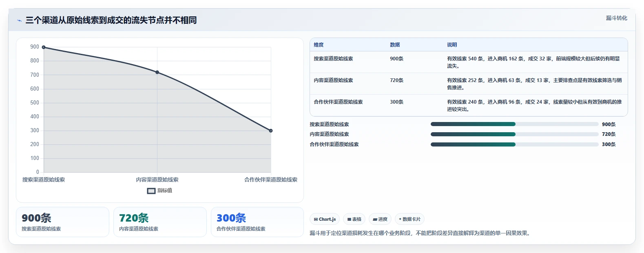Click the 进度 badge
The image size is (644, 253).
[x=380, y=219]
